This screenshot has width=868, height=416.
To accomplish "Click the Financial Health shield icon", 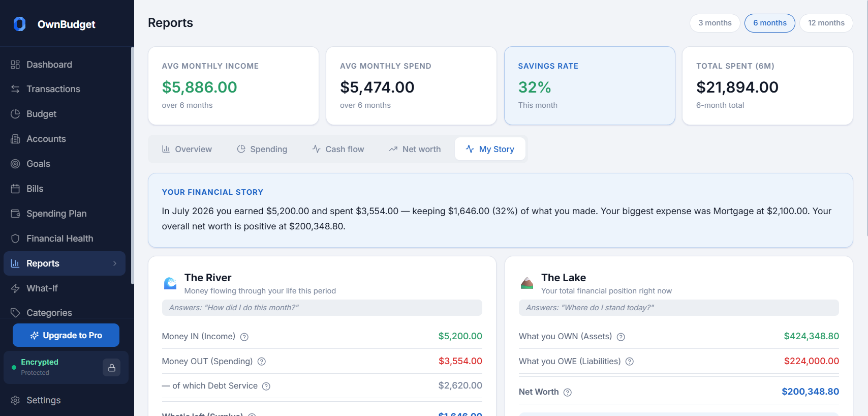I will (x=15, y=239).
